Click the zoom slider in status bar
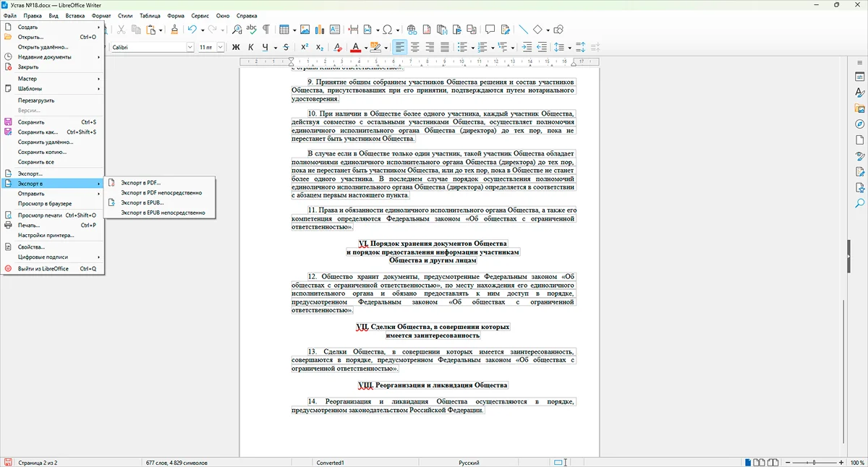This screenshot has width=868, height=467. 814,462
